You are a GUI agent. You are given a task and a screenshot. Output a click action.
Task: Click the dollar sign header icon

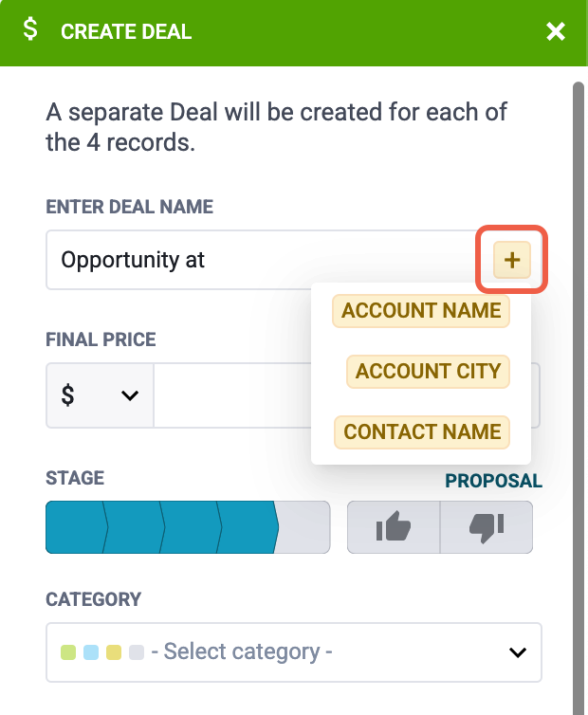[31, 30]
